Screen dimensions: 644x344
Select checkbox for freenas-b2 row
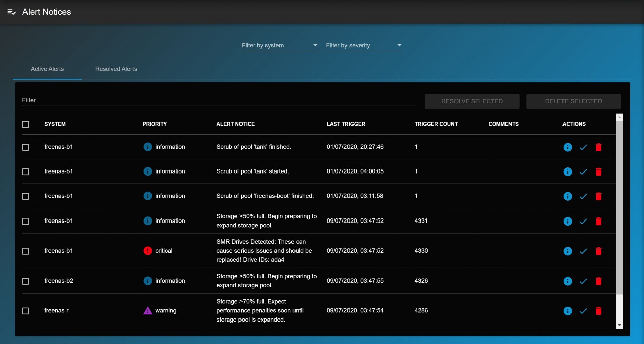point(25,281)
